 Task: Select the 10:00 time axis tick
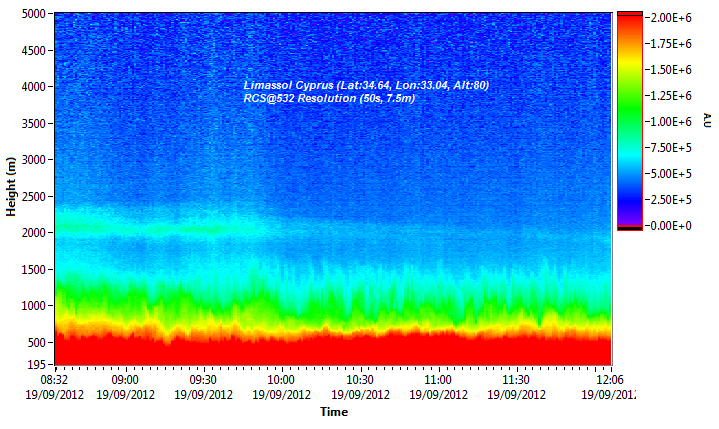(282, 380)
